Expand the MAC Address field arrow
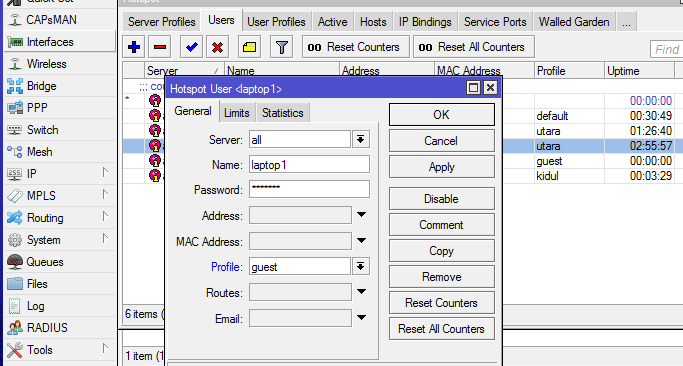This screenshot has width=683, height=366. (x=362, y=241)
